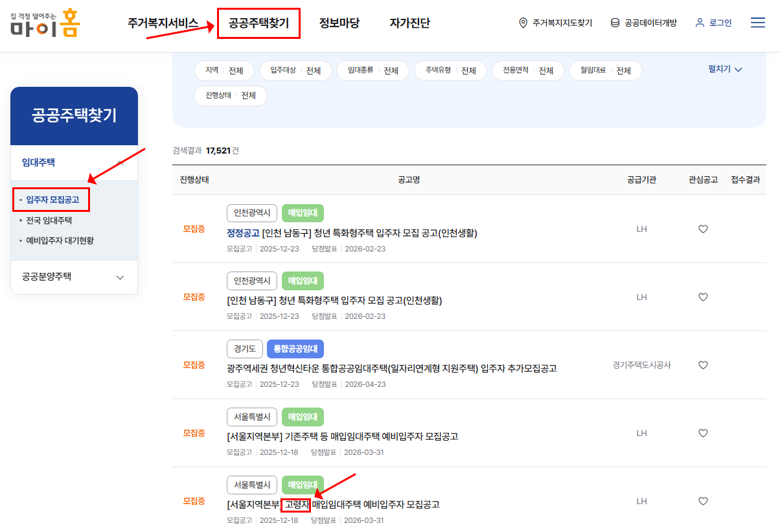Screen dimensions: 780x532
Task: Open the 진행상태 filter
Action: pyautogui.click(x=231, y=95)
